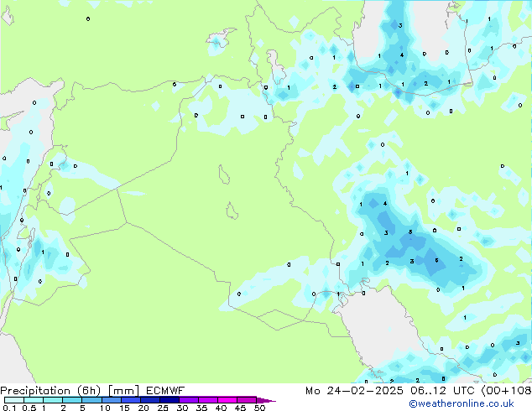
Task: Click the 35 legend scale label
Action: tap(202, 408)
